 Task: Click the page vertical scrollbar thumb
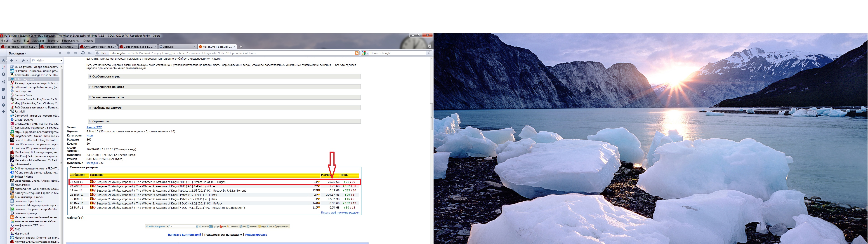point(431,117)
